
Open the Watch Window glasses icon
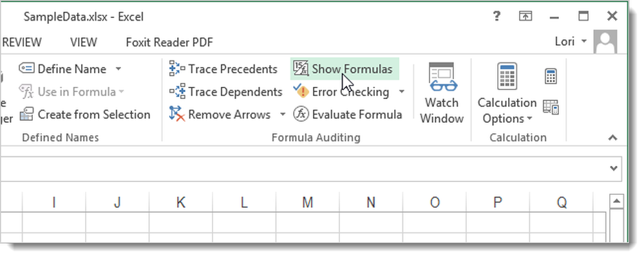click(442, 78)
